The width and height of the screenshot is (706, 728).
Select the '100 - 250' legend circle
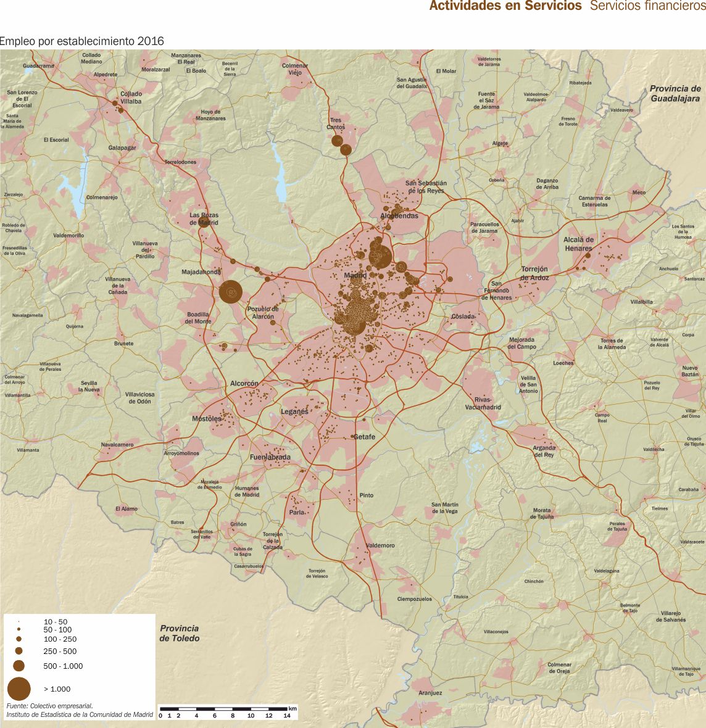point(19,639)
